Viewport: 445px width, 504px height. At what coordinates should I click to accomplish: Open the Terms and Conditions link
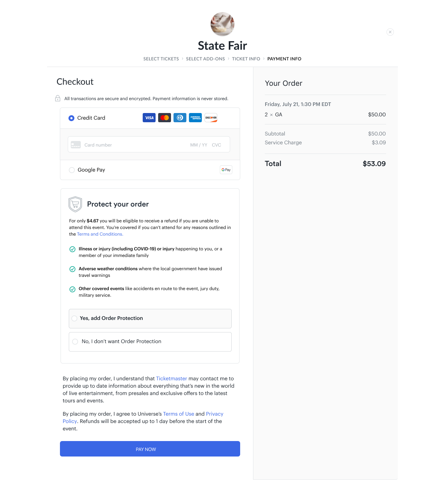tap(100, 234)
